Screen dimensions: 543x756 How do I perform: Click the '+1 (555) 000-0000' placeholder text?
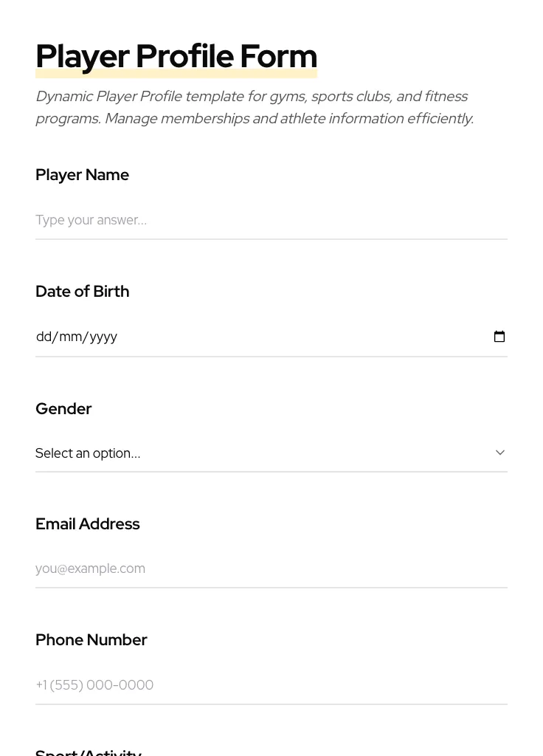[x=94, y=685]
